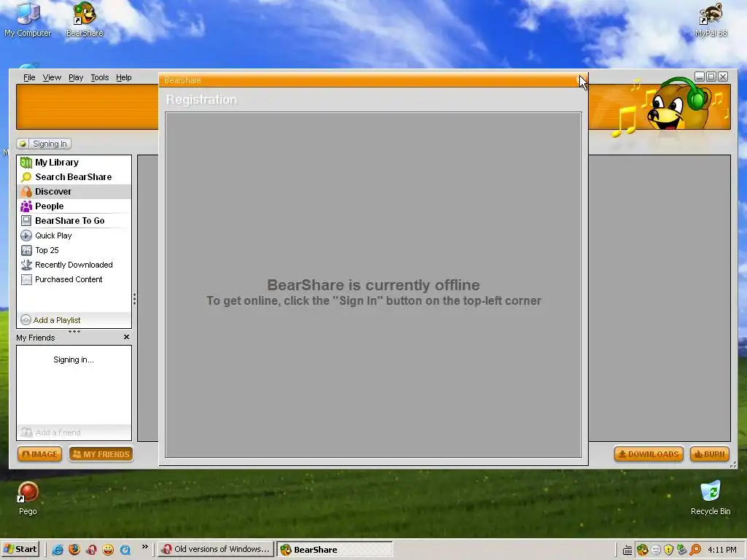Viewport: 747px width, 560px height.
Task: Click the playlist panel horizontal splitter dots
Action: (x=74, y=331)
